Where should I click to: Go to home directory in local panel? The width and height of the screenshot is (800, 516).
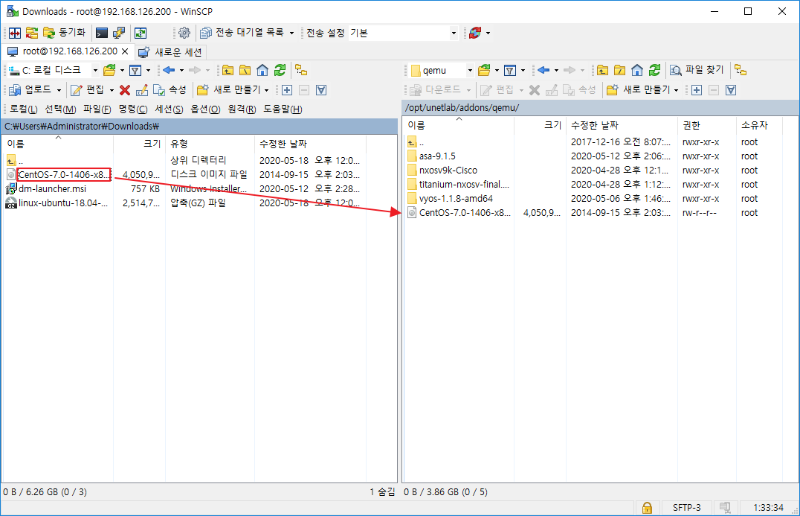point(262,70)
